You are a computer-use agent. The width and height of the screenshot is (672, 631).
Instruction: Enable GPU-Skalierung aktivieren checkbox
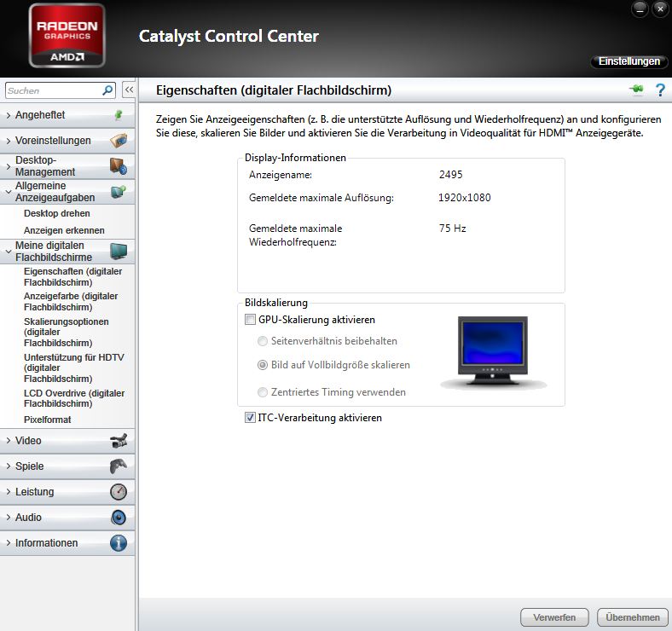(250, 320)
